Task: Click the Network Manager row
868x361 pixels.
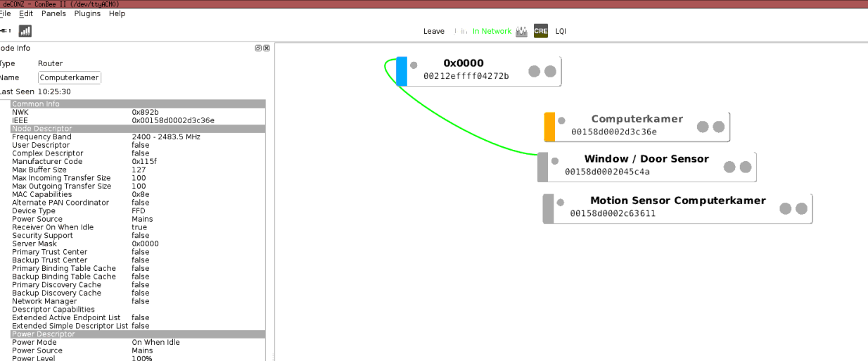Action: pos(138,301)
